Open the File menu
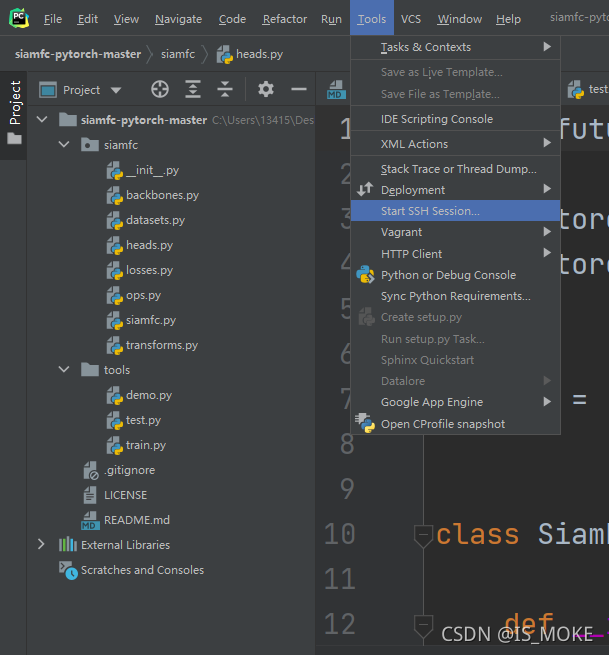This screenshot has height=655, width=609. click(53, 19)
